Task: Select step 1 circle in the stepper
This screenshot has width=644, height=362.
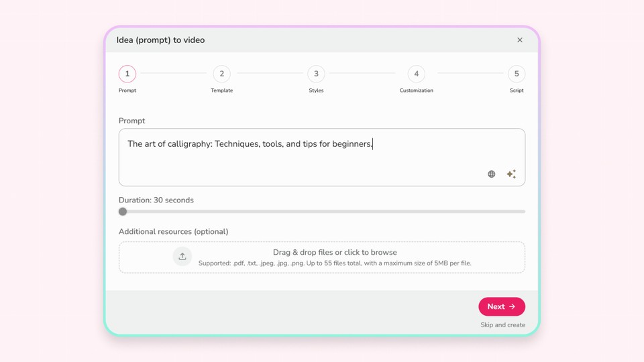Action: pos(127,74)
